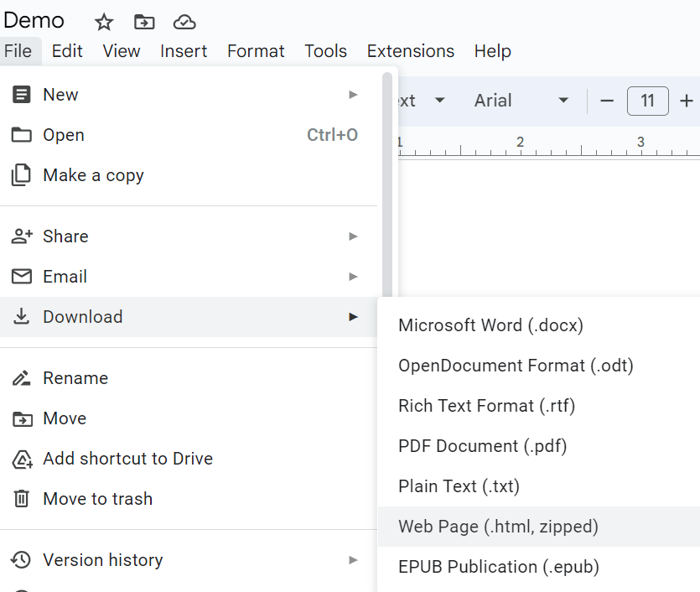Click the font size field showing 11
This screenshot has width=700, height=592.
[647, 101]
